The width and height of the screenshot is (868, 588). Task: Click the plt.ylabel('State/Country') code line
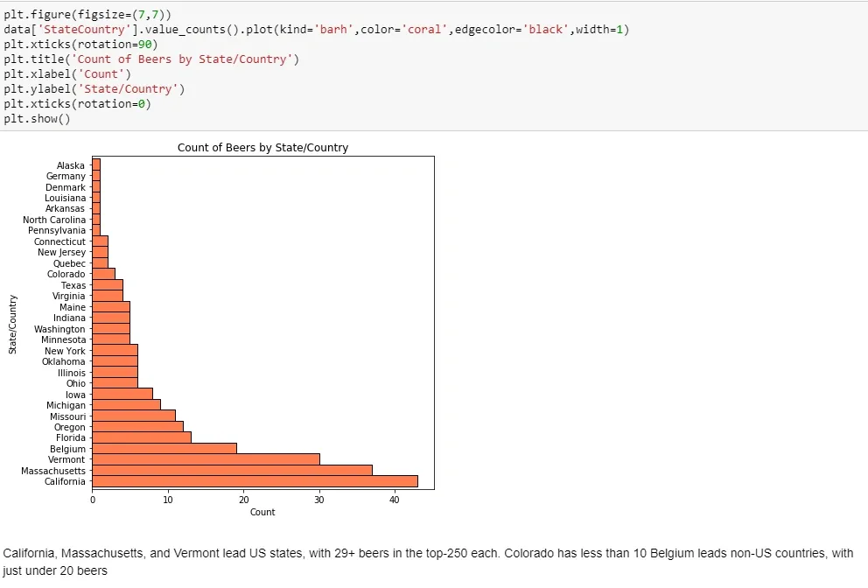click(94, 89)
